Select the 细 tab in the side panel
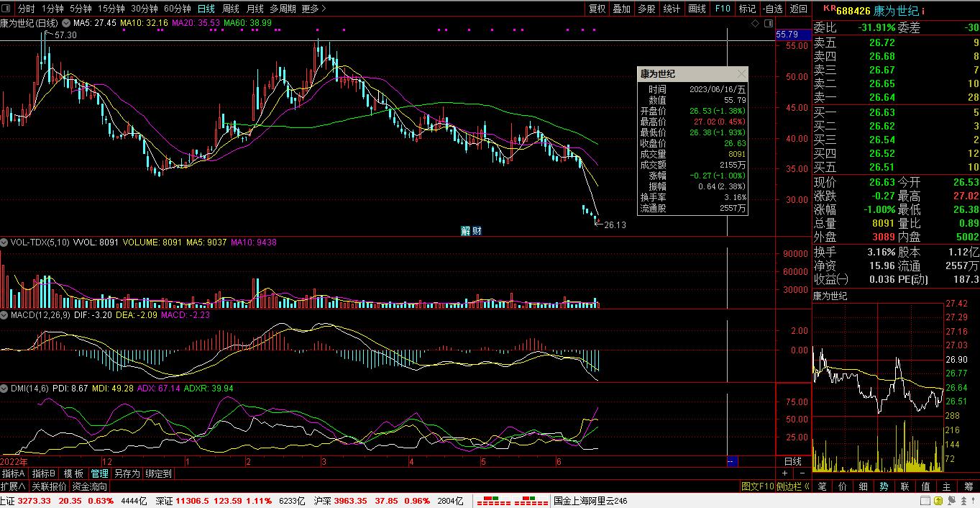The width and height of the screenshot is (980, 508). 863,487
